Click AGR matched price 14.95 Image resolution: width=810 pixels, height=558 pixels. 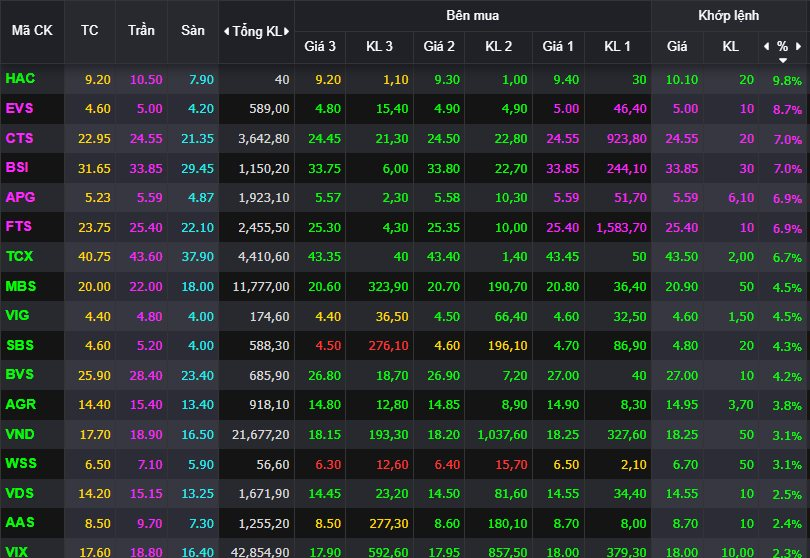click(x=681, y=405)
